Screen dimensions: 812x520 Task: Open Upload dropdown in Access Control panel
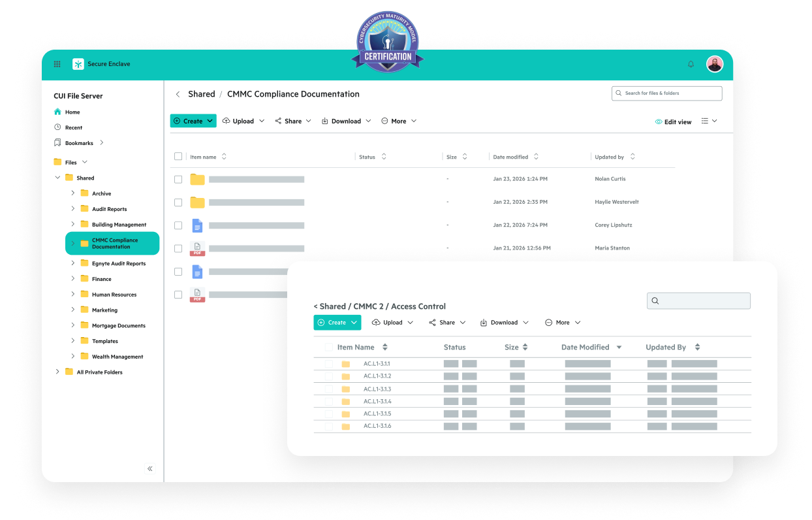pyautogui.click(x=393, y=322)
